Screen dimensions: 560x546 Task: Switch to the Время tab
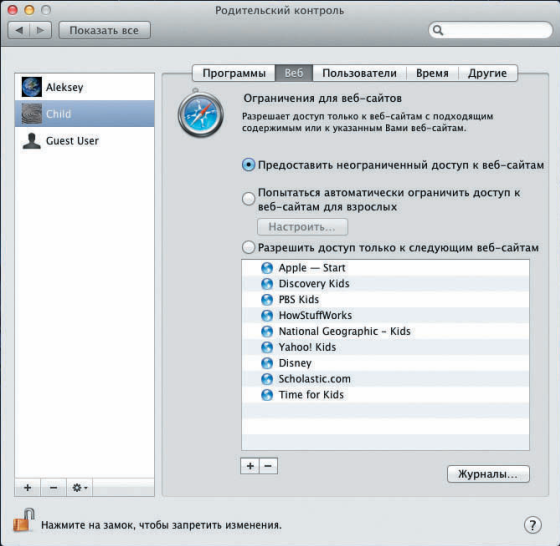(432, 73)
